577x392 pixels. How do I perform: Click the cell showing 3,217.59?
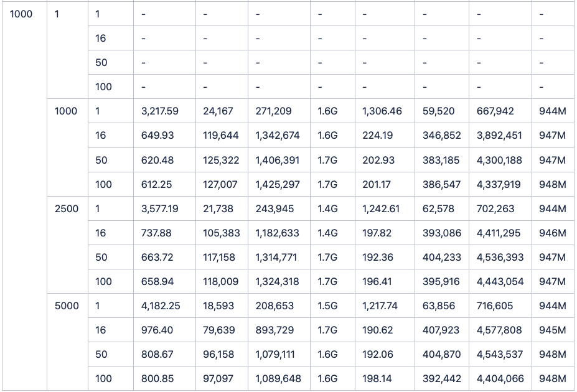160,111
